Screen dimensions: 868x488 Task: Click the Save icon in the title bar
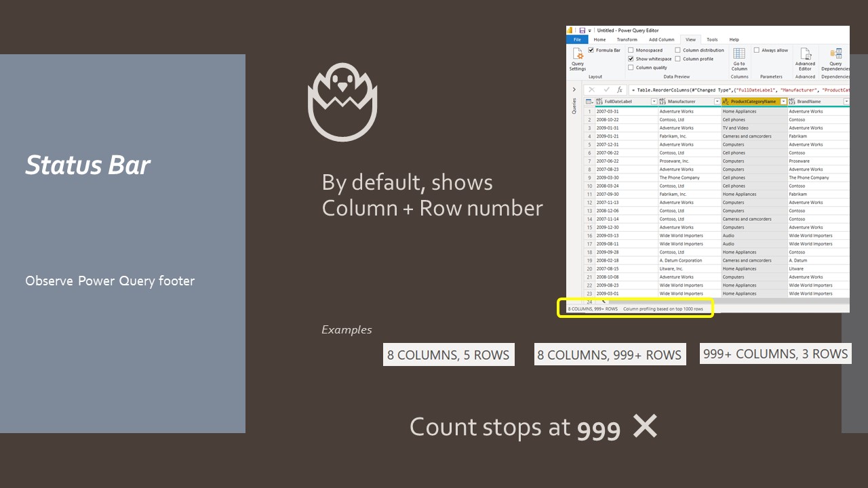582,30
